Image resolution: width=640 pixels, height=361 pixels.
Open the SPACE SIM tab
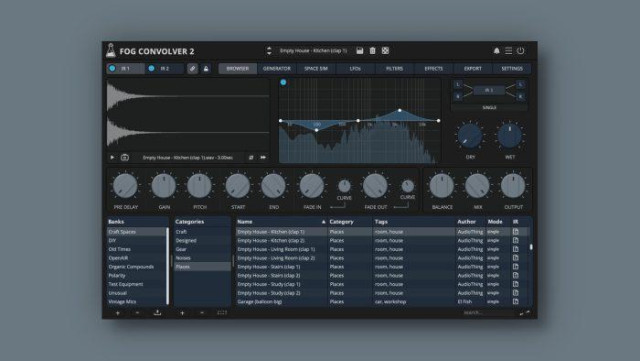[316, 69]
